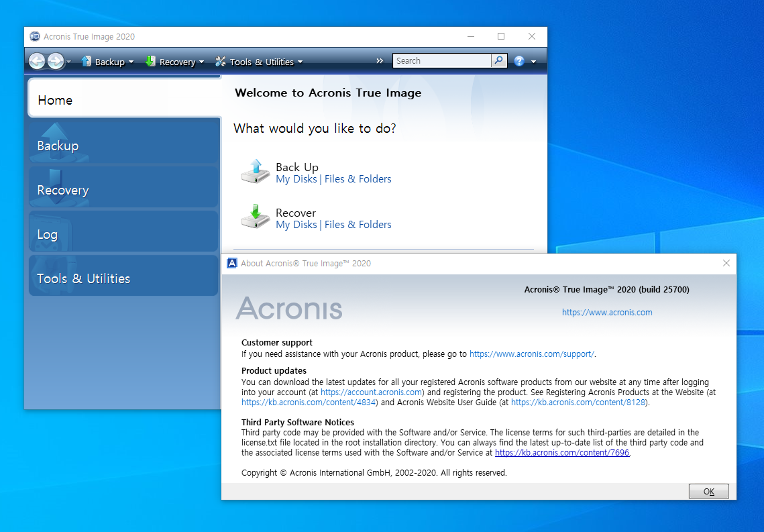Select the Home sidebar tab
Viewport: 764px width, 532px height.
coord(124,99)
